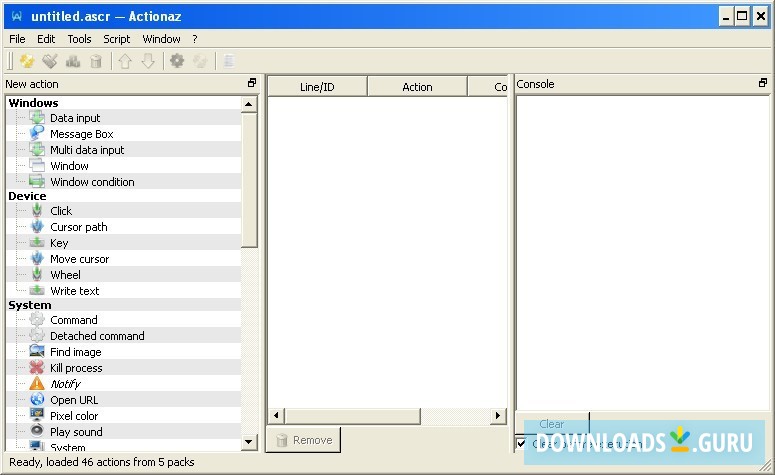Click the Click mouse action icon
775x475 pixels.
click(x=37, y=211)
